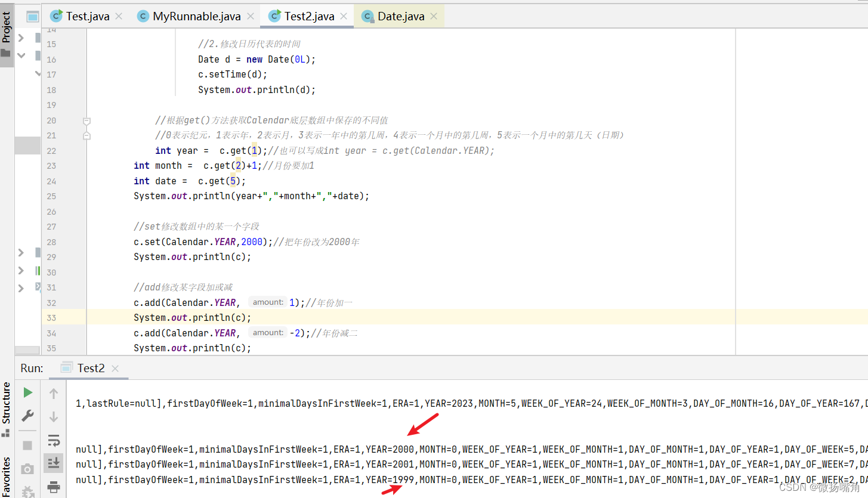
Task: Click the gray stop square in Run panel
Action: point(27,446)
